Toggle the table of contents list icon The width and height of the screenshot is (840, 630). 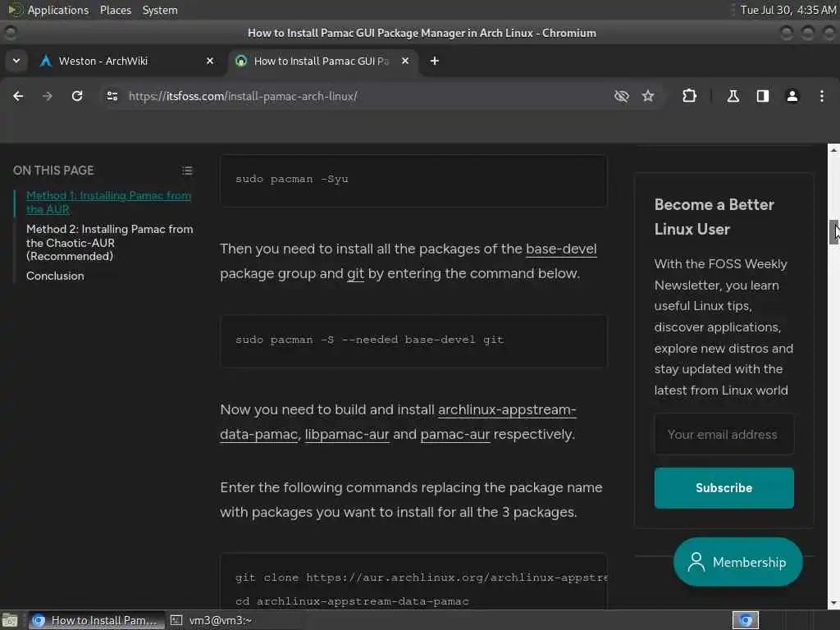click(x=187, y=171)
